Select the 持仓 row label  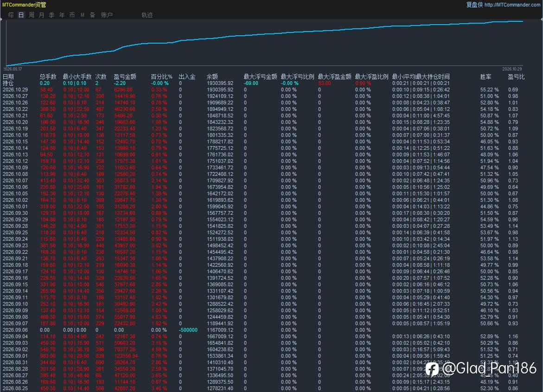coord(8,83)
